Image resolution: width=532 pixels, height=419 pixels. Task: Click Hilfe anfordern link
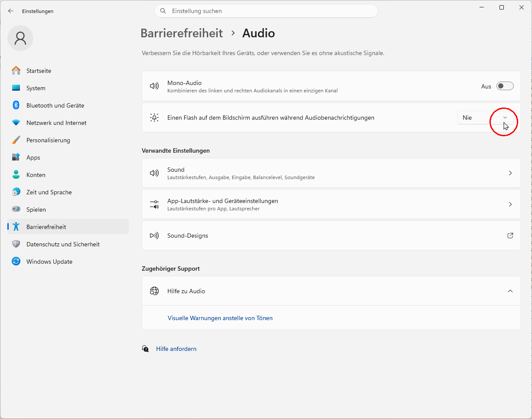coord(176,349)
